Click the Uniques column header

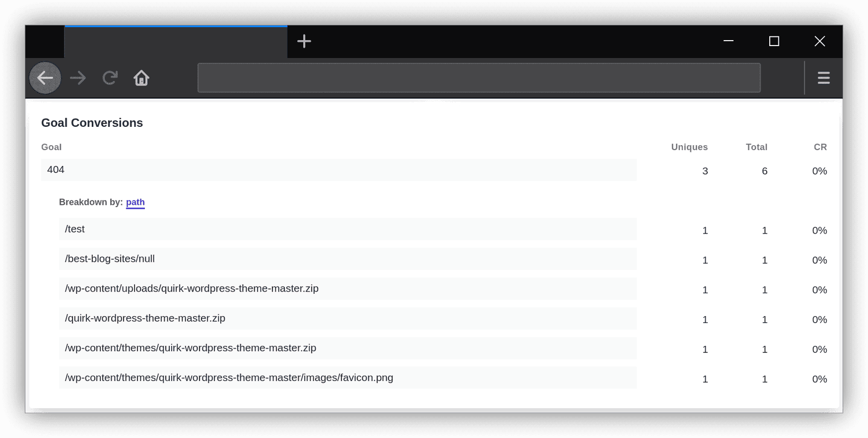click(689, 147)
